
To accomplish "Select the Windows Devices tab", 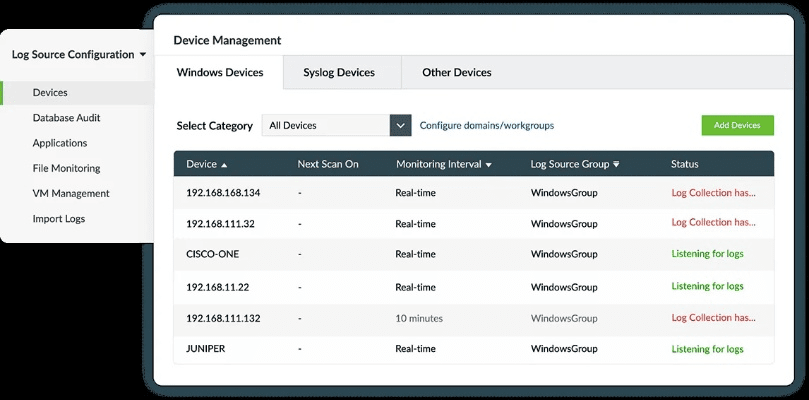I will [x=220, y=72].
